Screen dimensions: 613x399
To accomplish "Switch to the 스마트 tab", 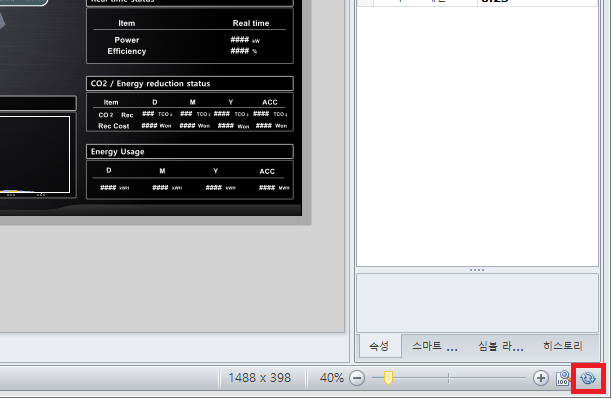I will click(x=435, y=346).
